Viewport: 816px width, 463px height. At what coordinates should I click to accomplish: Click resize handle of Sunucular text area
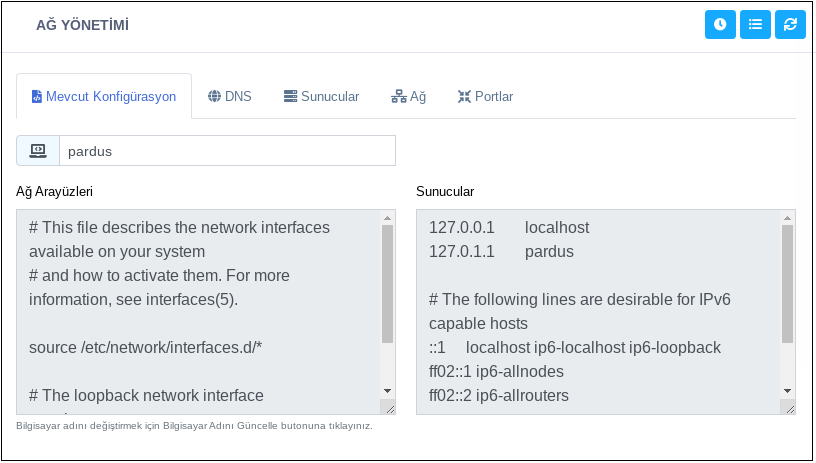coord(789,407)
